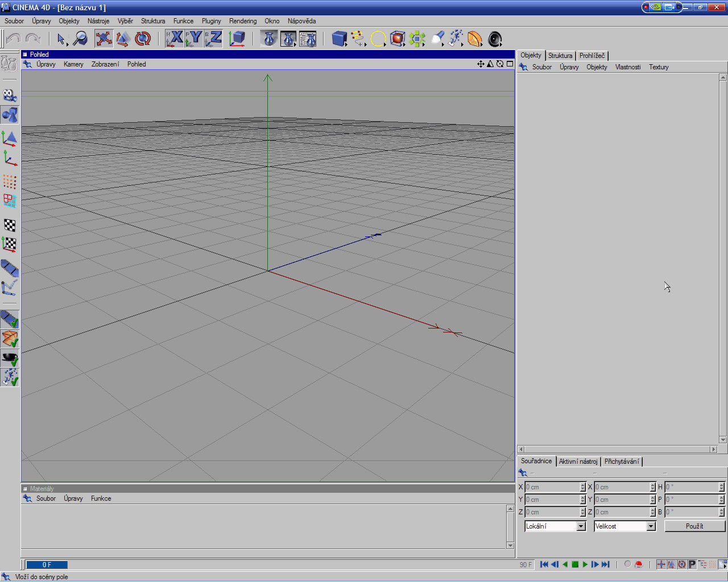728x582 pixels.
Task: Render to picture viewer vase icon
Action: click(x=288, y=39)
